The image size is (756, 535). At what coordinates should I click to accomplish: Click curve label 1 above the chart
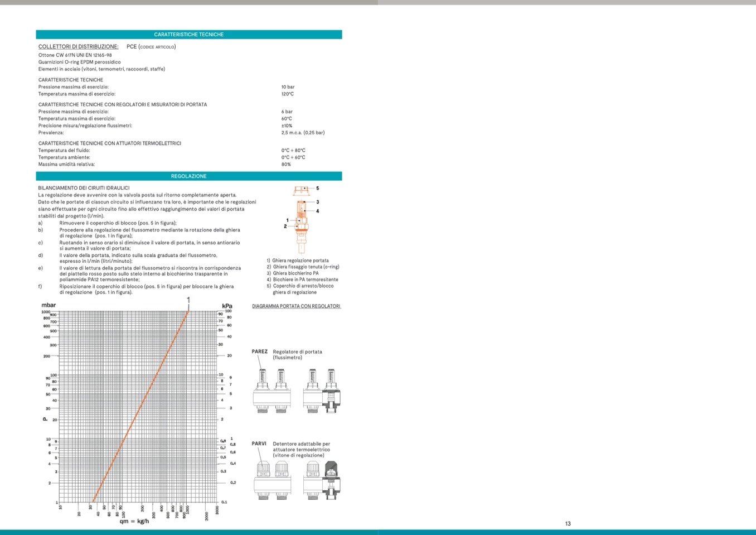pyautogui.click(x=188, y=301)
